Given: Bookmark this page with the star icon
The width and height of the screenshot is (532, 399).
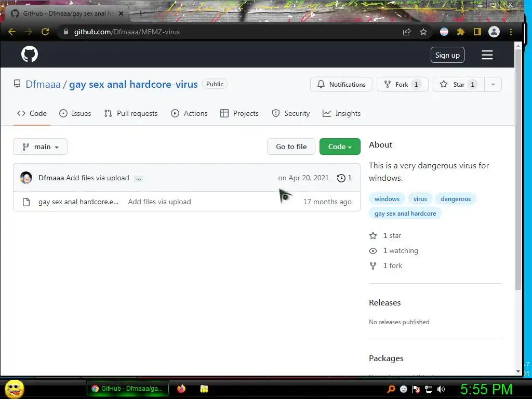Looking at the screenshot, I should [x=423, y=32].
